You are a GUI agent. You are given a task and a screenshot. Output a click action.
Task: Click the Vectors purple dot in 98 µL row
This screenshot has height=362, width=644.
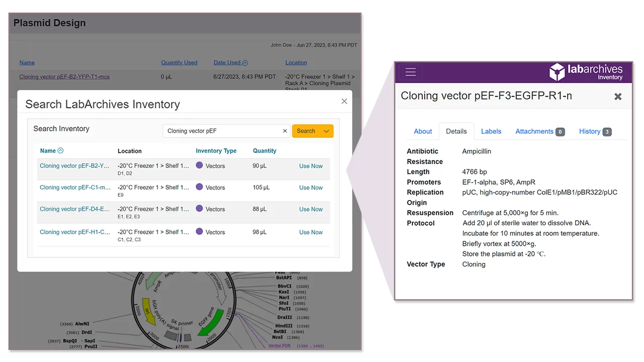[199, 231]
